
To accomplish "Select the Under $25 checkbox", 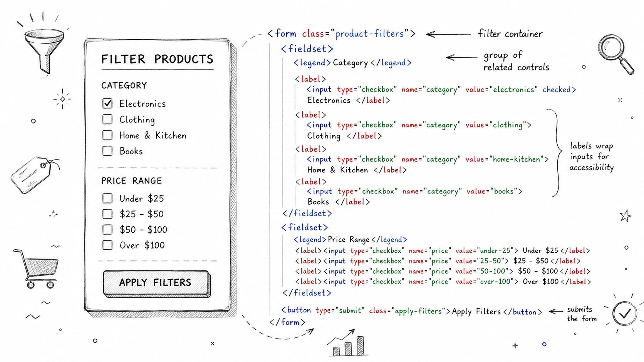I will 107,198.
